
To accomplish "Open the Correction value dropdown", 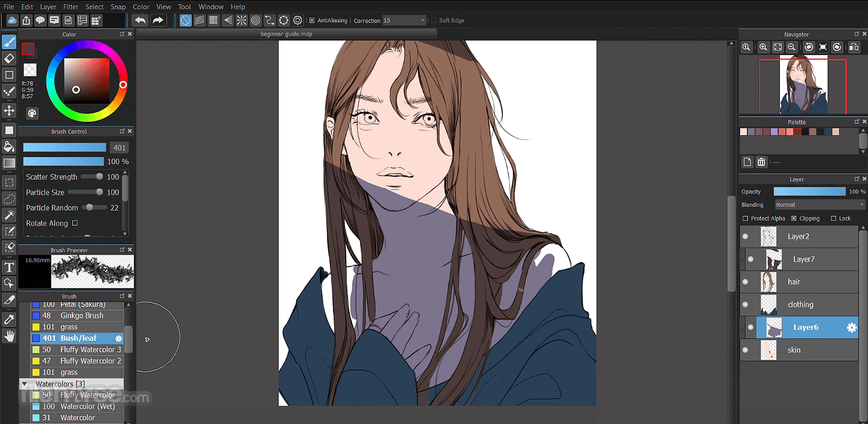I will (405, 21).
